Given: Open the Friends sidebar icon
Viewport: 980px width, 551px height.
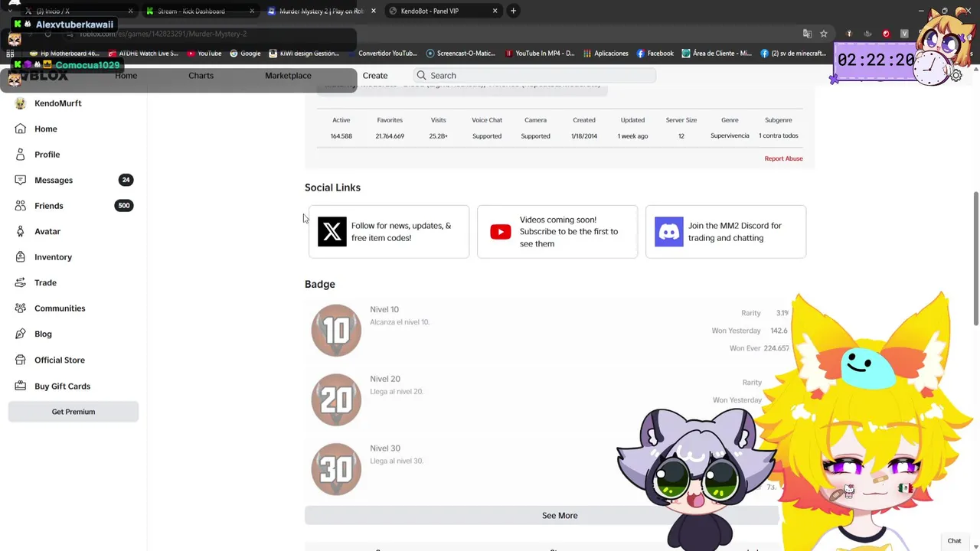Looking at the screenshot, I should click(x=21, y=206).
